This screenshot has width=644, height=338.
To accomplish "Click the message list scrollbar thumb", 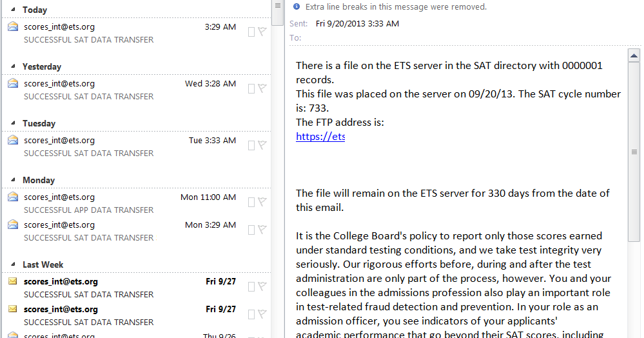I will pos(278,13).
